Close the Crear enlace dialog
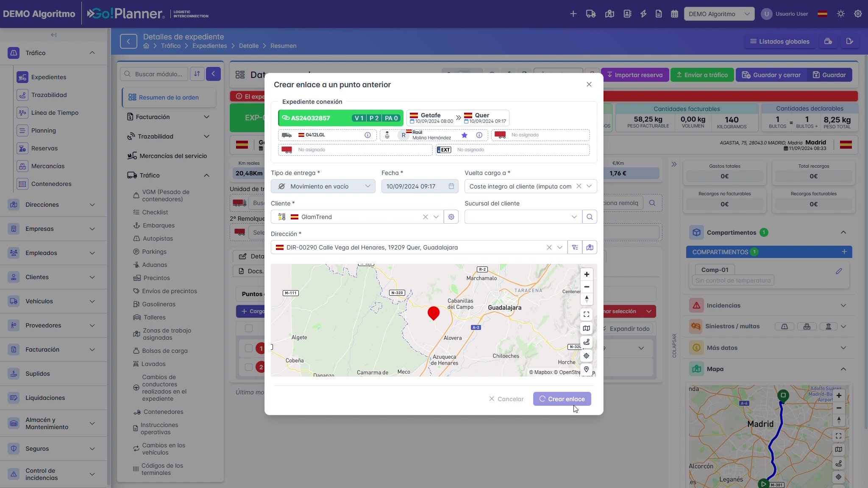The image size is (868, 488). 589,84
